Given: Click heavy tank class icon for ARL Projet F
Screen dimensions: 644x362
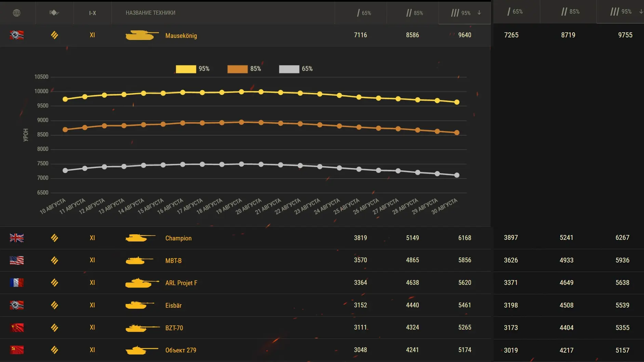Looking at the screenshot, I should point(54,282).
